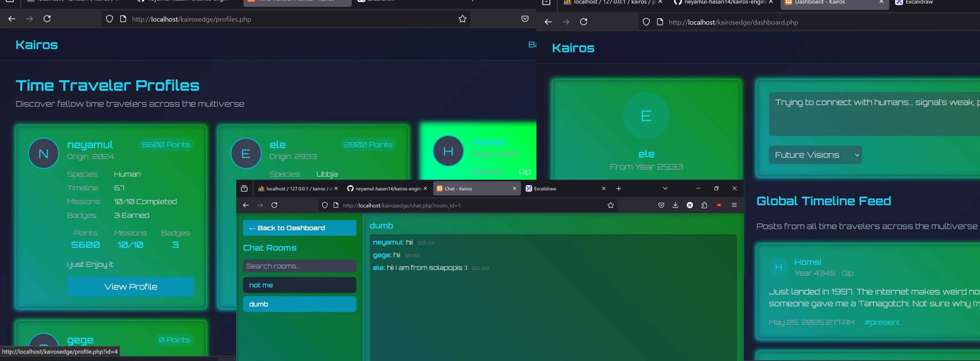Click the 'Chat Rooms' heading
Image resolution: width=980 pixels, height=361 pixels.
[x=270, y=248]
